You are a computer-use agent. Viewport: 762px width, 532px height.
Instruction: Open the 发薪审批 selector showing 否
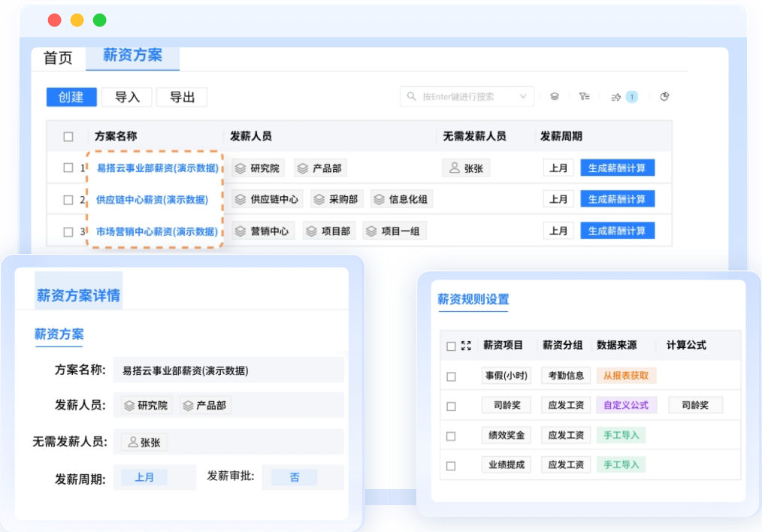point(294,477)
